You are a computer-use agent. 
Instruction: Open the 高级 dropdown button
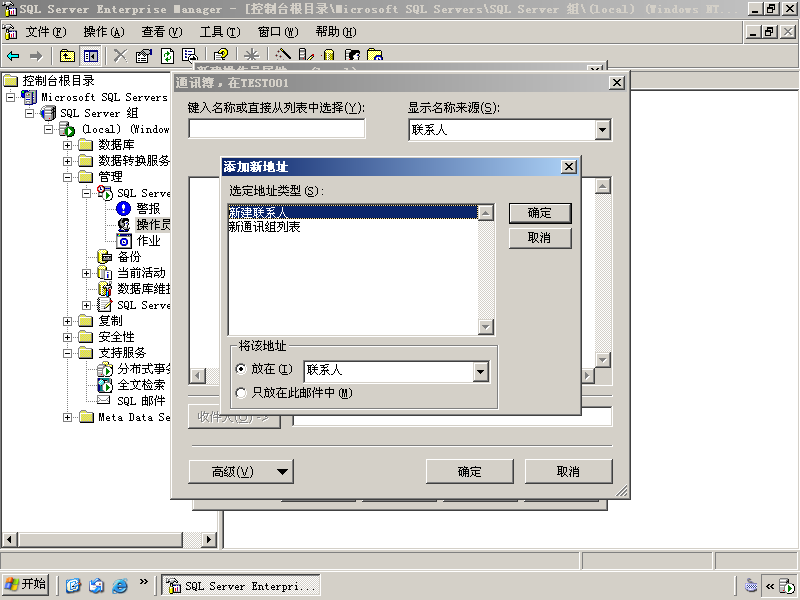(241, 472)
